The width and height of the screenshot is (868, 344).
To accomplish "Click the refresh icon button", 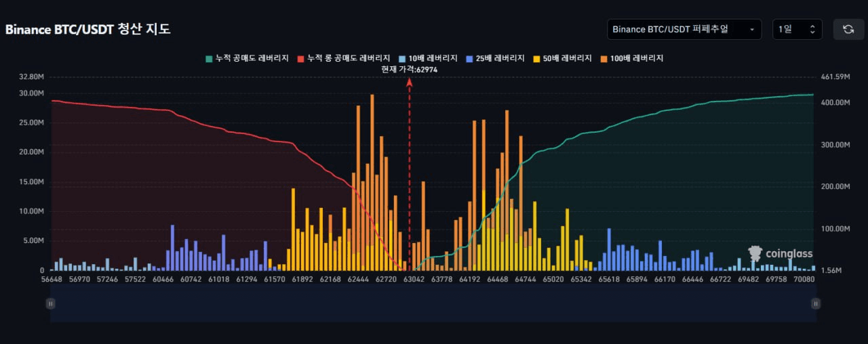I will point(848,29).
